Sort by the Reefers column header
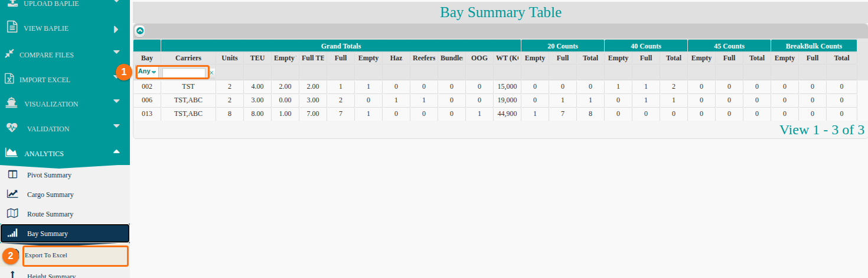This screenshot has height=278, width=868. pos(424,58)
